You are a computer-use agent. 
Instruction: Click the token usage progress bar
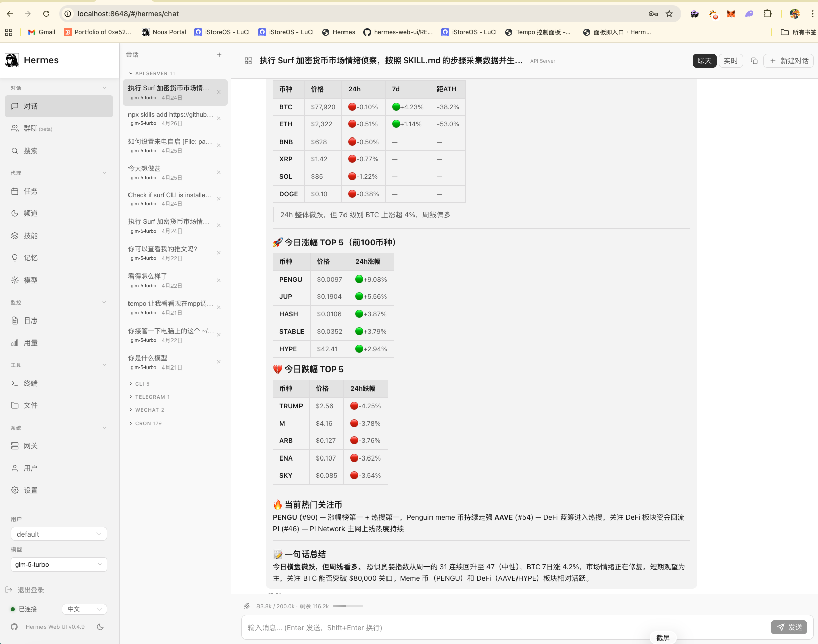348,606
